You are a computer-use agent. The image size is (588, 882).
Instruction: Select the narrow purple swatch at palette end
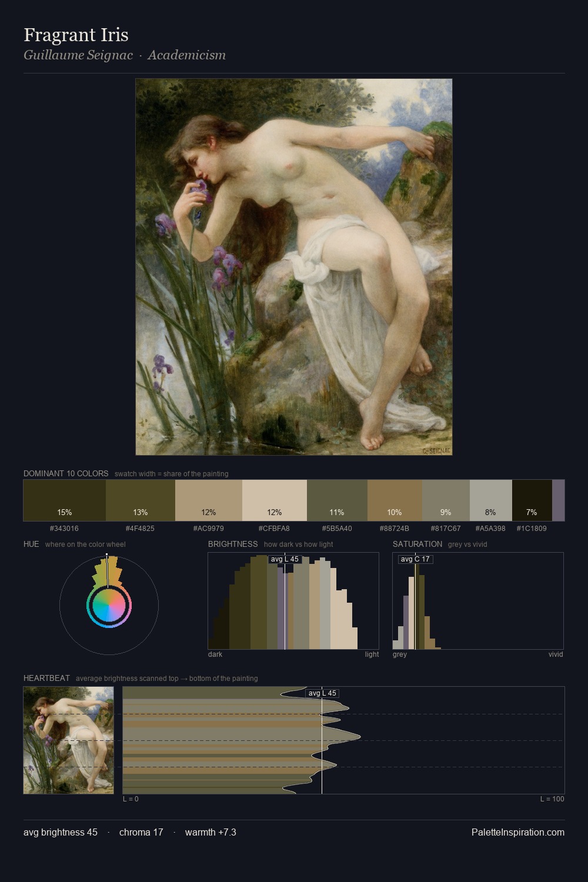(x=558, y=500)
